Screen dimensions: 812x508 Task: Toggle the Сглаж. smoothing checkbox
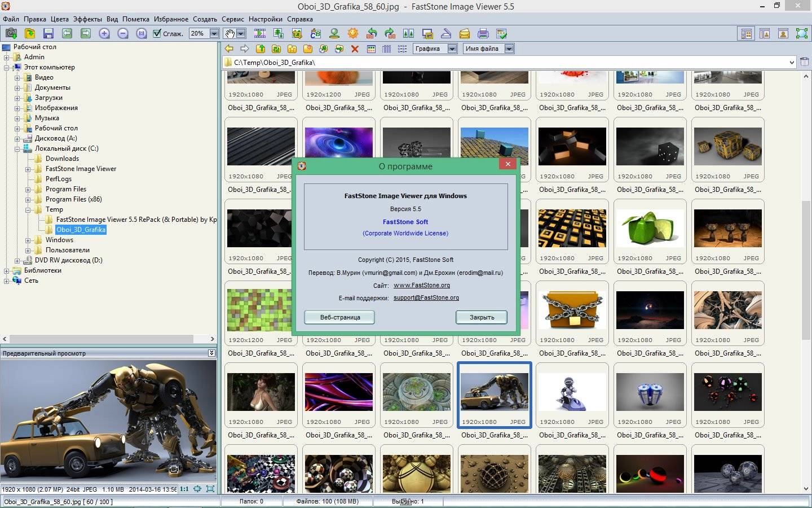pos(157,33)
